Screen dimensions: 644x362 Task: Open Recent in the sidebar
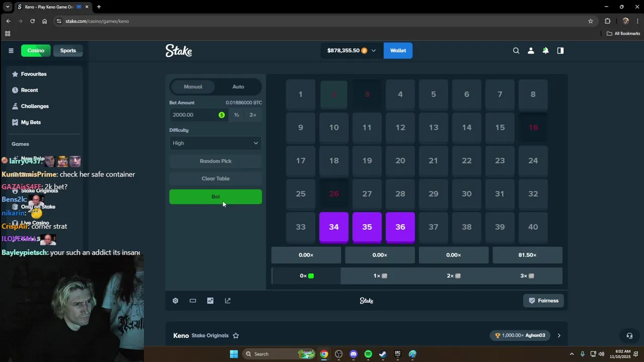click(x=29, y=90)
